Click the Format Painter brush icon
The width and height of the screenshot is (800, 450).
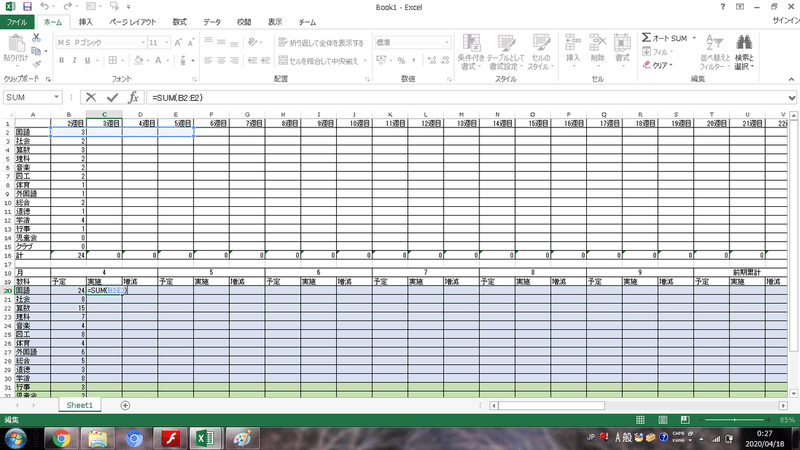point(36,64)
